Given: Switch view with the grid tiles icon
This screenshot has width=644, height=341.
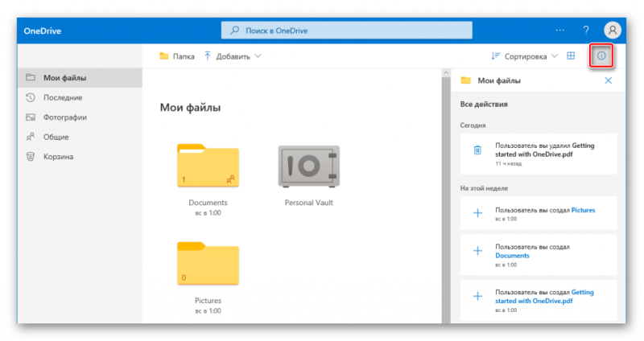Looking at the screenshot, I should click(x=571, y=55).
